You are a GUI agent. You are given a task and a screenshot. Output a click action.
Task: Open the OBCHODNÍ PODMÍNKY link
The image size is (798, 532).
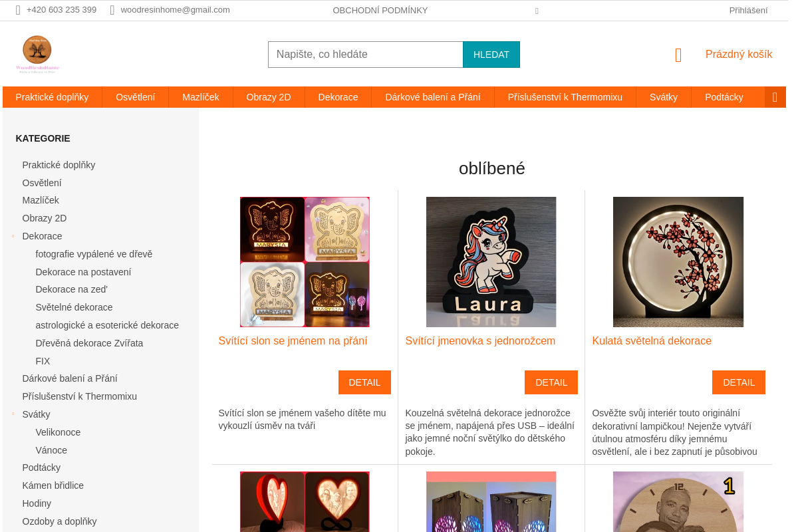[x=380, y=11]
